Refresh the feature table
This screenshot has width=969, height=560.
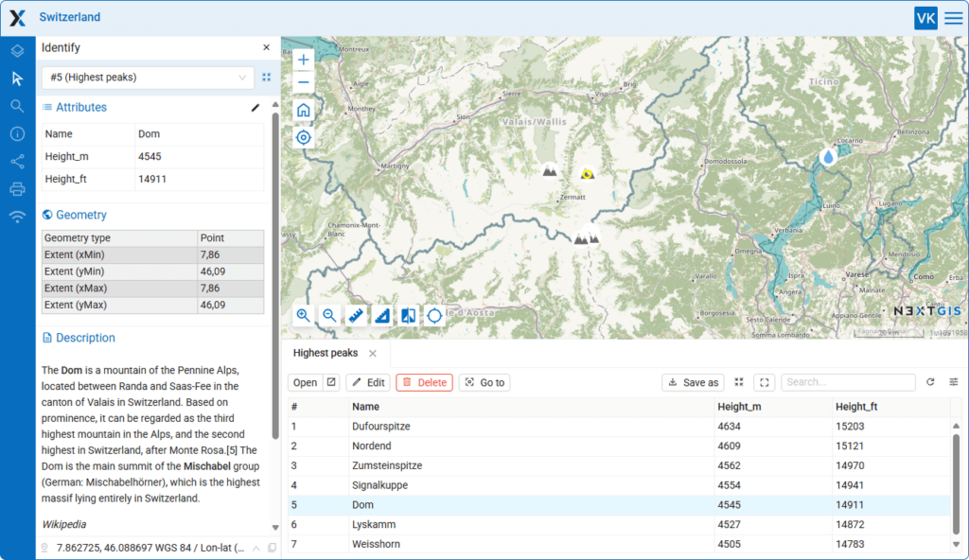[930, 382]
